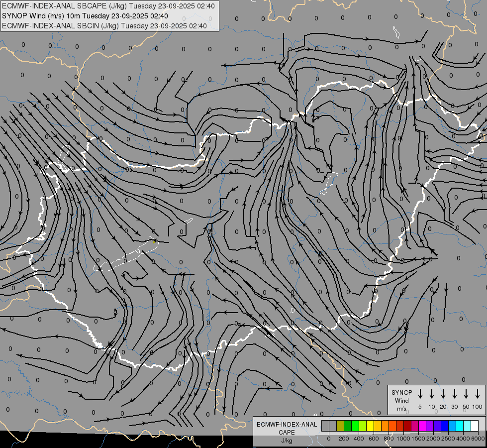Click the wind arrow above the 10 label
The width and height of the screenshot is (487, 448).
(431, 393)
